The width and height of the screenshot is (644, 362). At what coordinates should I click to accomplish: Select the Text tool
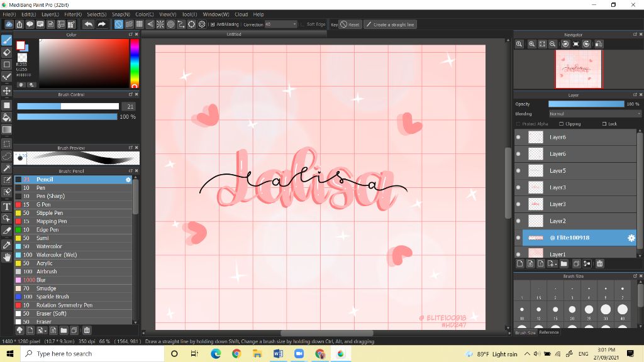6,206
